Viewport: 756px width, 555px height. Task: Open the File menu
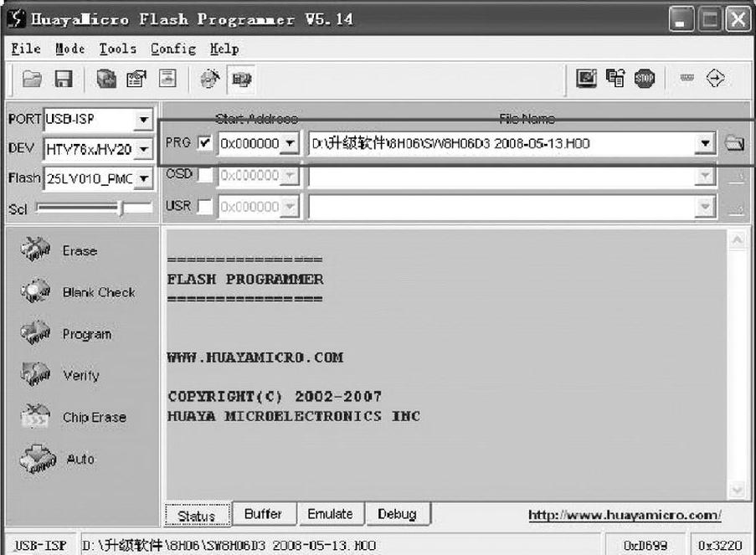click(x=26, y=49)
